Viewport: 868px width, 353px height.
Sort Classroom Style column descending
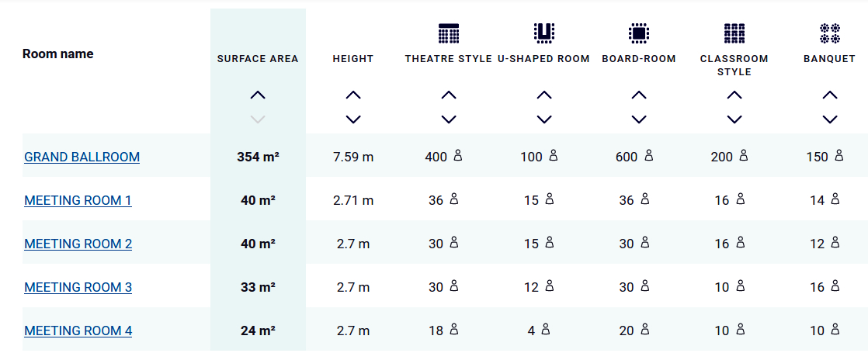[x=734, y=119]
